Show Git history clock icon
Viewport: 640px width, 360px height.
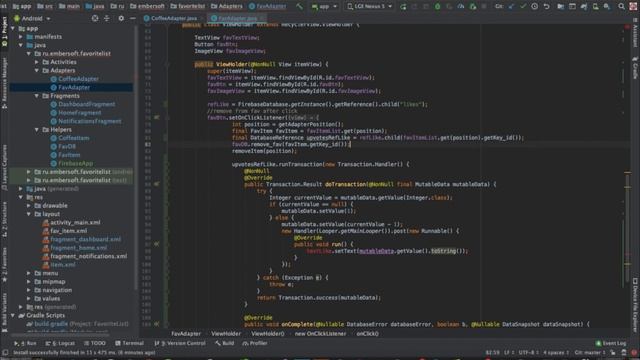534,7
